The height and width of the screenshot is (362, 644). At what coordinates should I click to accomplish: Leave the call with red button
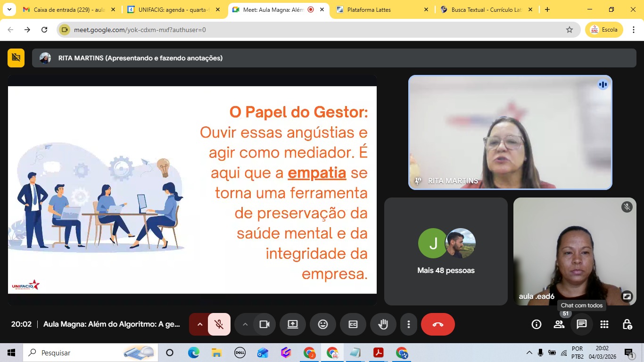[438, 324]
